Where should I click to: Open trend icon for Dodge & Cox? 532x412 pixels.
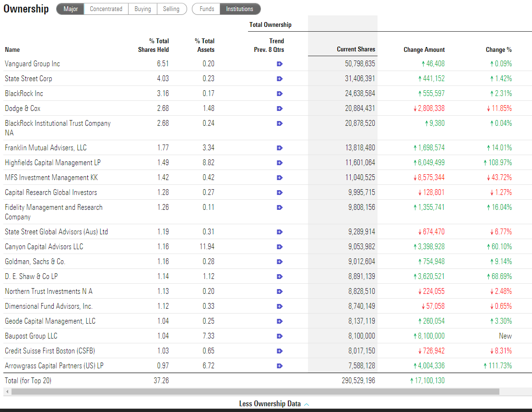280,109
